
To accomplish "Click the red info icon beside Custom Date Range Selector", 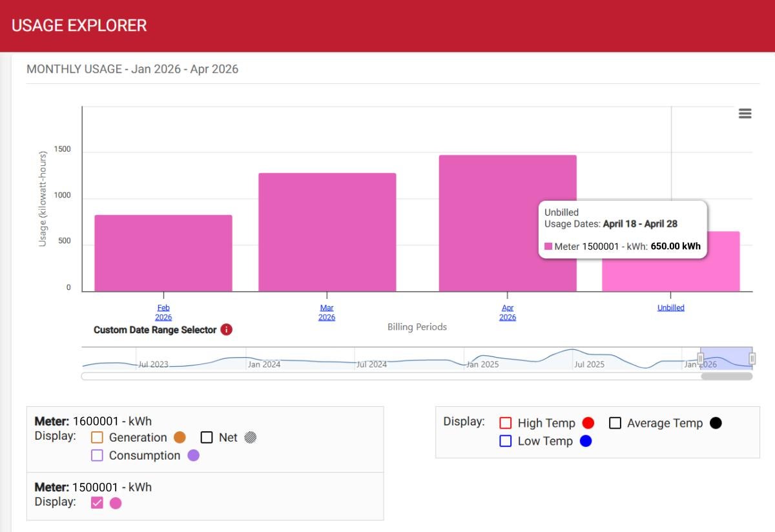I will pos(226,330).
